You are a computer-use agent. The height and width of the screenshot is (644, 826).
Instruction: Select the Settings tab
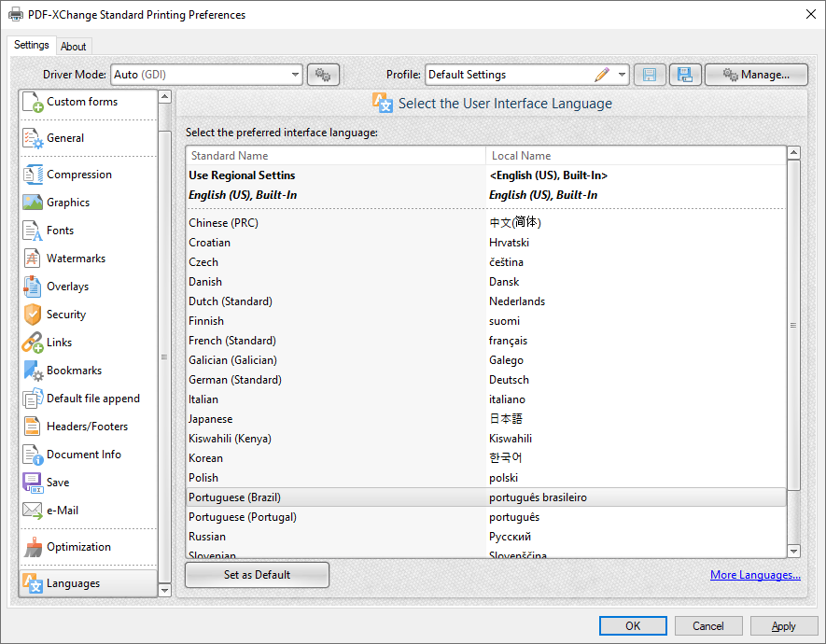click(x=32, y=44)
